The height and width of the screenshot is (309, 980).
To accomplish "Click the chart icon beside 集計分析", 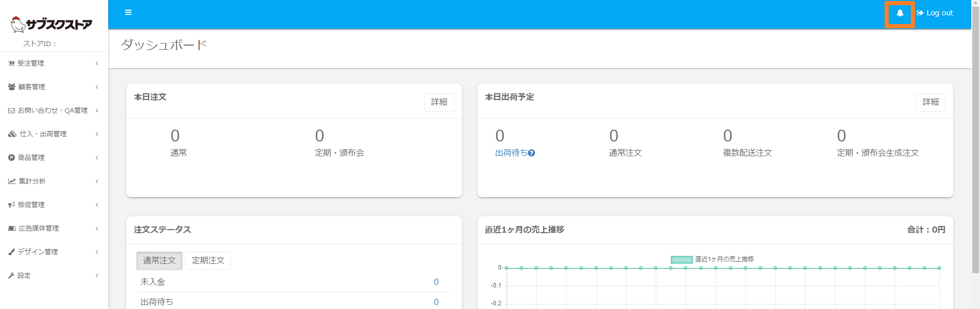I will pos(12,181).
